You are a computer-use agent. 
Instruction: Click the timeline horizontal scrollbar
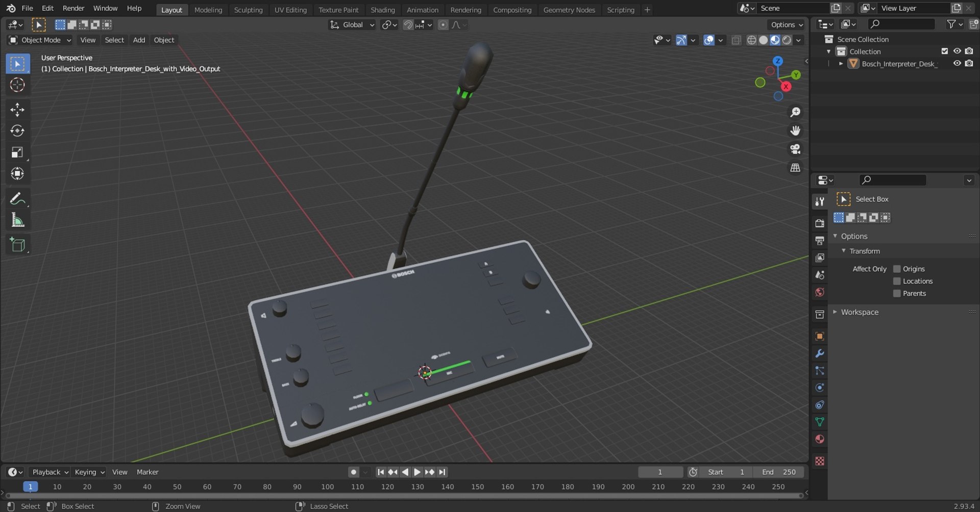click(x=404, y=495)
